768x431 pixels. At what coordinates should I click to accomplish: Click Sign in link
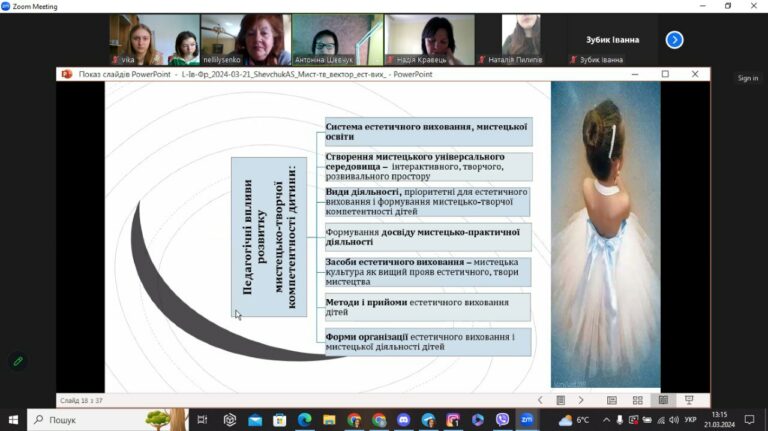click(x=748, y=78)
